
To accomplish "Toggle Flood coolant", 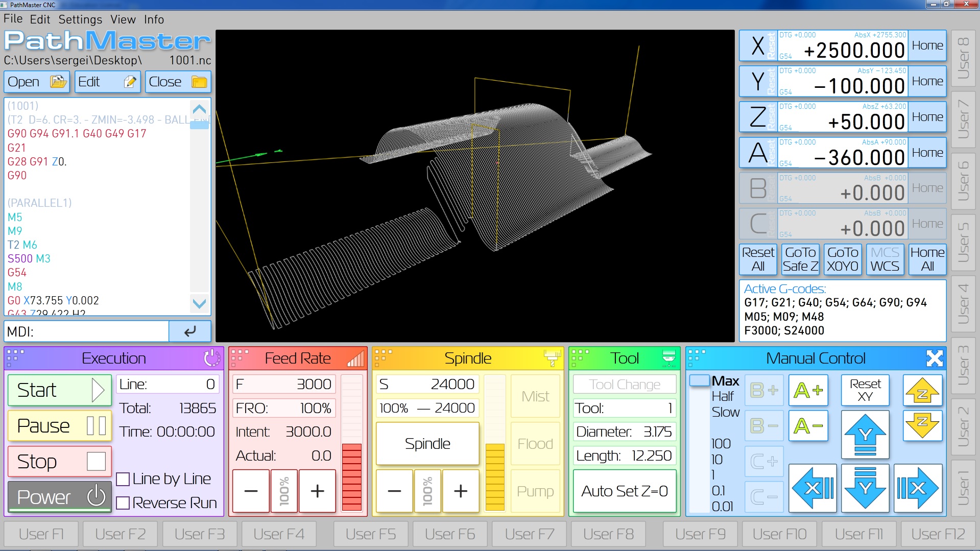I will pyautogui.click(x=535, y=444).
